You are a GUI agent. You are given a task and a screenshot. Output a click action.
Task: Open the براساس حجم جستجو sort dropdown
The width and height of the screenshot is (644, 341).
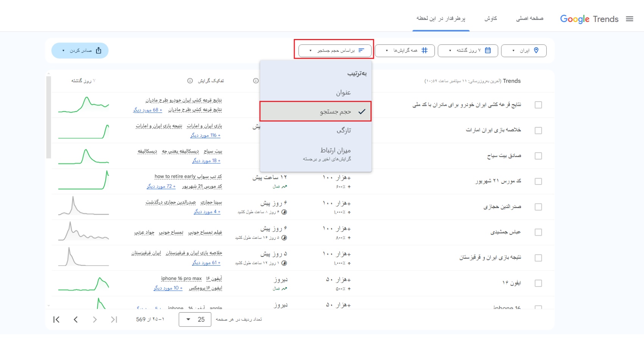tap(335, 50)
